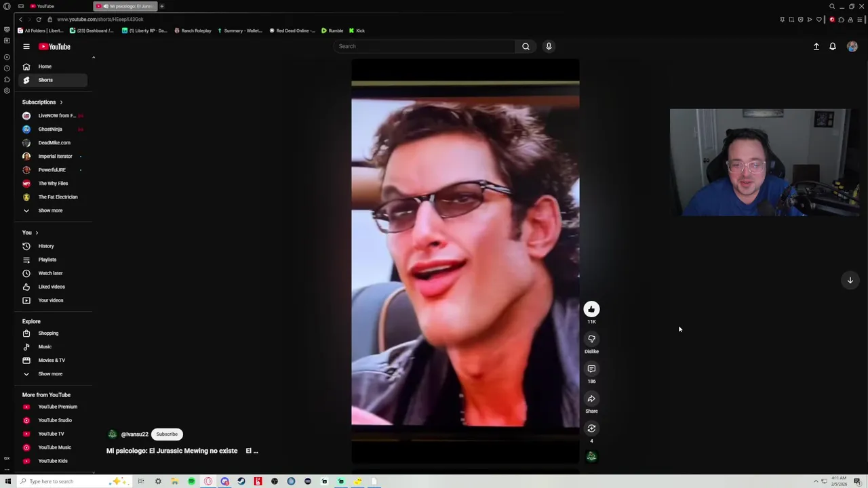
Task: Open YouTube Premium link
Action: pyautogui.click(x=54, y=407)
